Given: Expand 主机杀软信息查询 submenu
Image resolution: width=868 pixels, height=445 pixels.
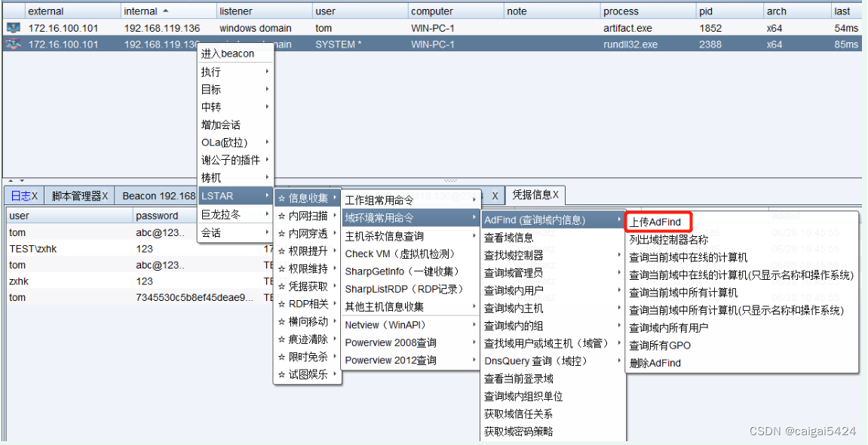Looking at the screenshot, I should coord(410,236).
